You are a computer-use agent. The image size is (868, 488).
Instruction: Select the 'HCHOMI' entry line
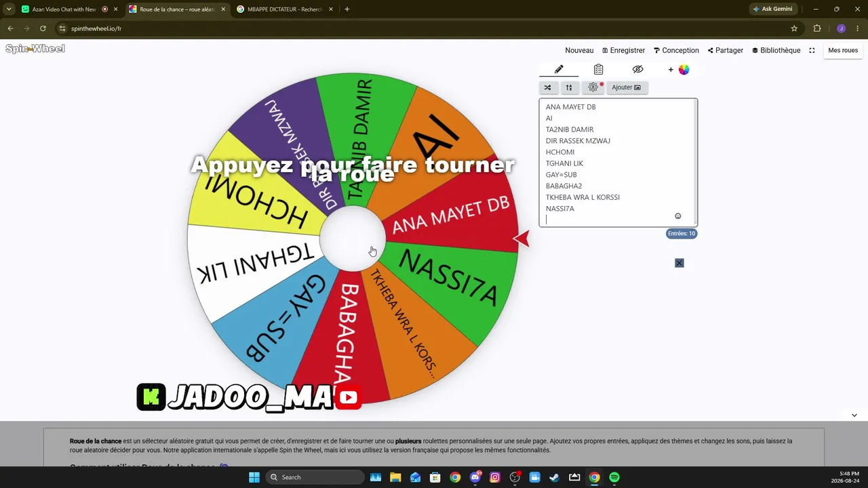[560, 152]
